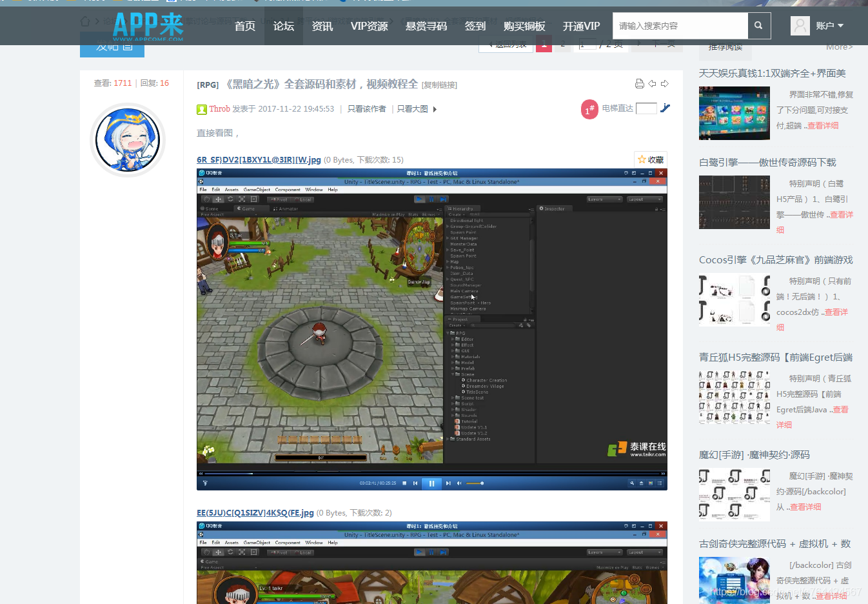Open the second Unity screenshot image
Screen dimensions: 868x604
tap(432, 563)
